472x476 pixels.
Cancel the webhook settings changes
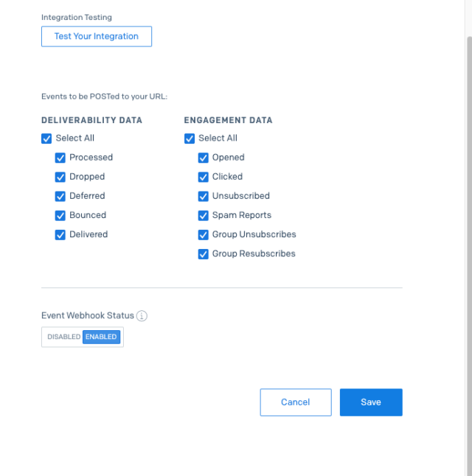[x=296, y=402]
